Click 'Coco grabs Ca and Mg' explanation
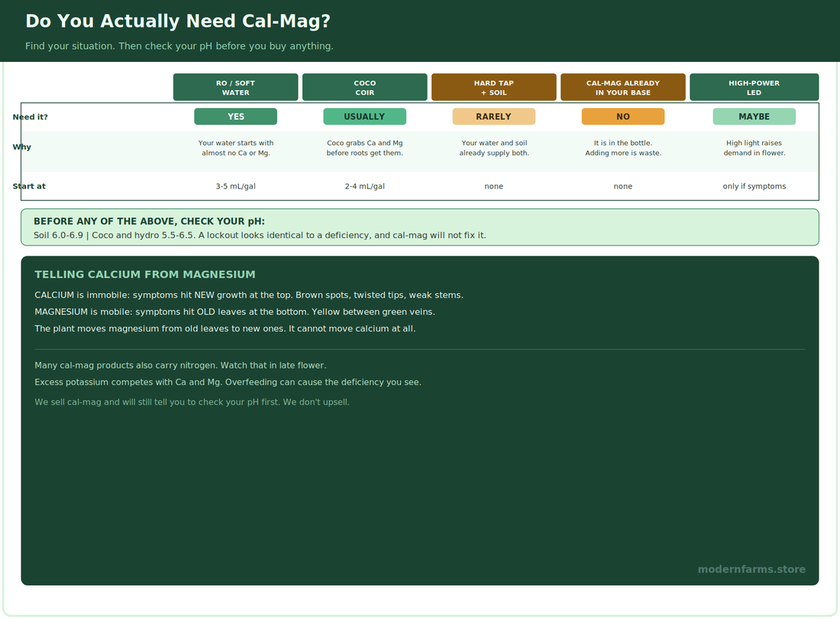 point(365,148)
